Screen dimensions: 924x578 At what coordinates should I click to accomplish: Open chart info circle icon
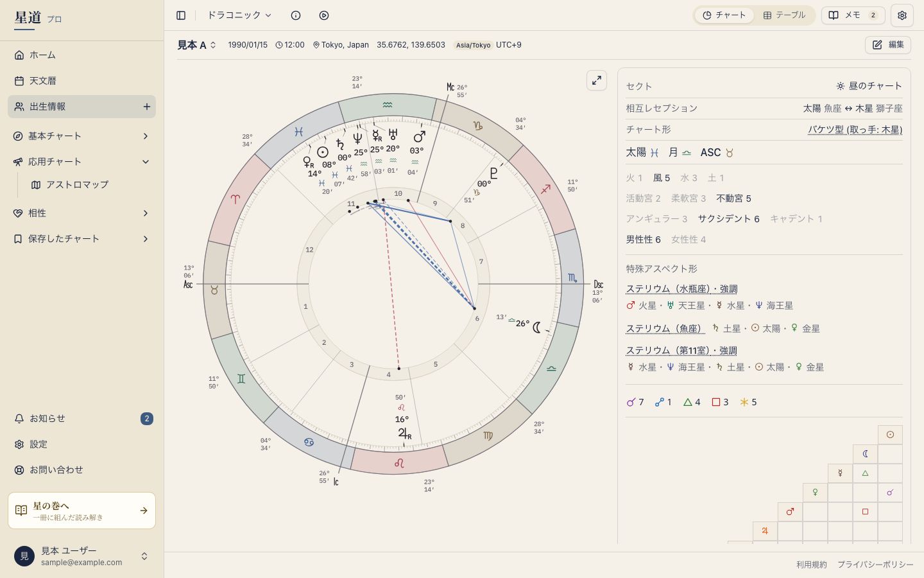pyautogui.click(x=296, y=15)
